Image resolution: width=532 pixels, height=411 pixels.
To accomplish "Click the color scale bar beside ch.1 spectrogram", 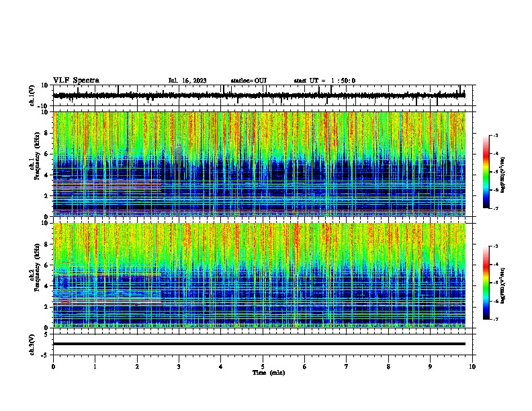I will tap(486, 172).
